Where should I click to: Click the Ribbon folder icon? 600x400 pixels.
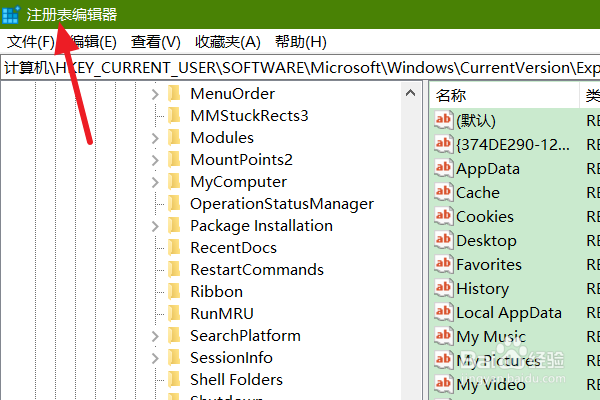tap(174, 291)
